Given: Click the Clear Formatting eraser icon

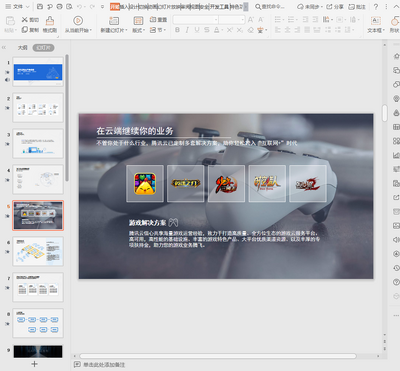Looking at the screenshot, I should [x=251, y=30].
